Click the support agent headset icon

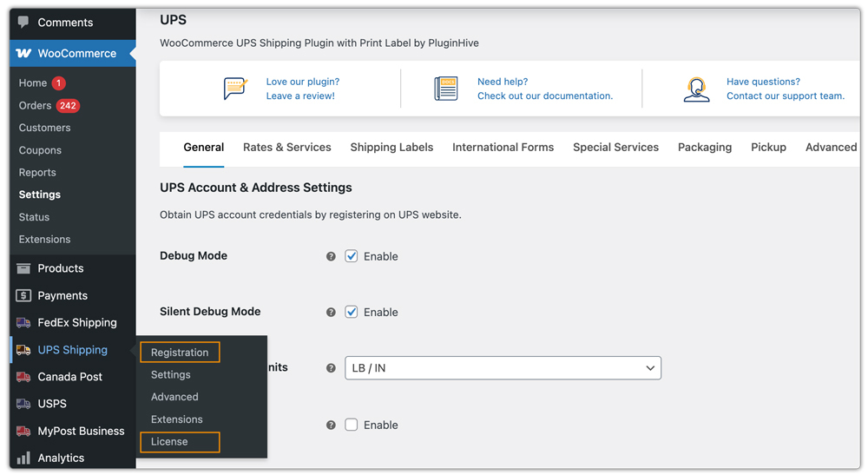click(x=696, y=89)
